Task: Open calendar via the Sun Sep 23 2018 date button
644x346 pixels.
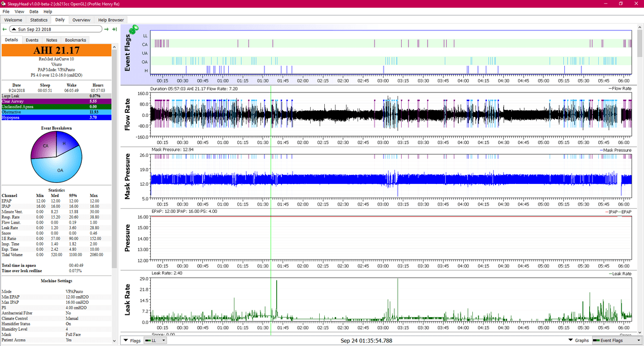Action: click(x=55, y=29)
